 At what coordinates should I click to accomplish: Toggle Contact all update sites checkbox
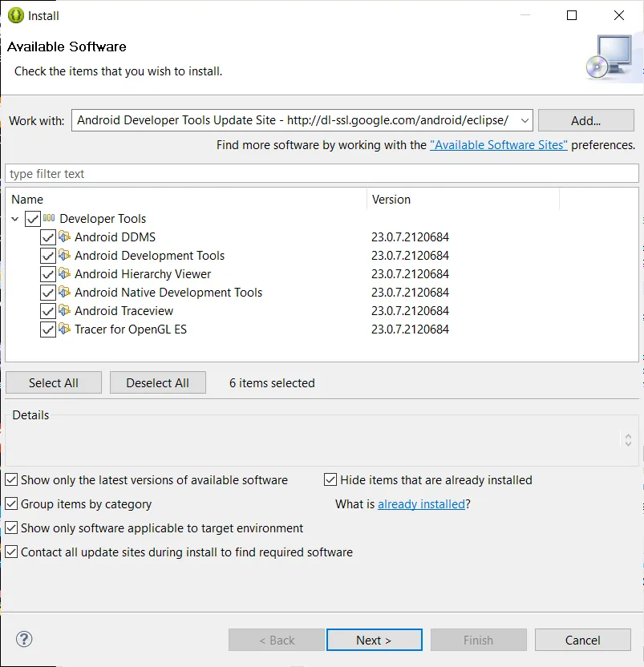[11, 552]
